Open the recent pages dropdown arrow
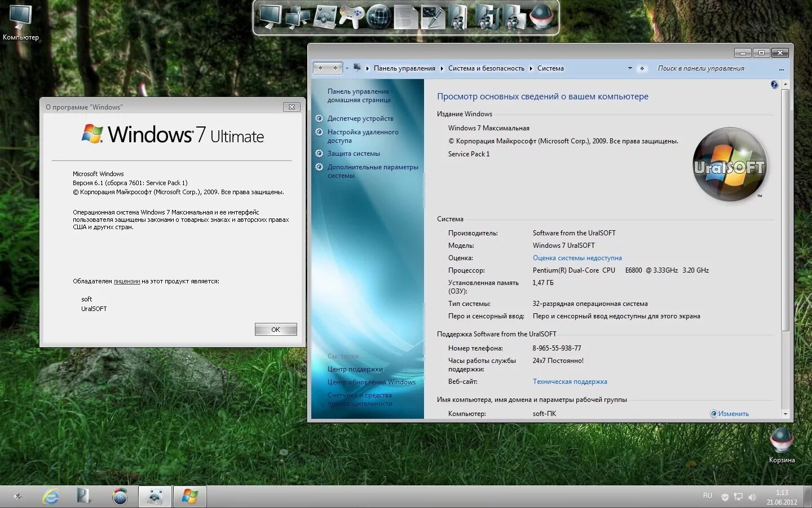 pyautogui.click(x=347, y=68)
